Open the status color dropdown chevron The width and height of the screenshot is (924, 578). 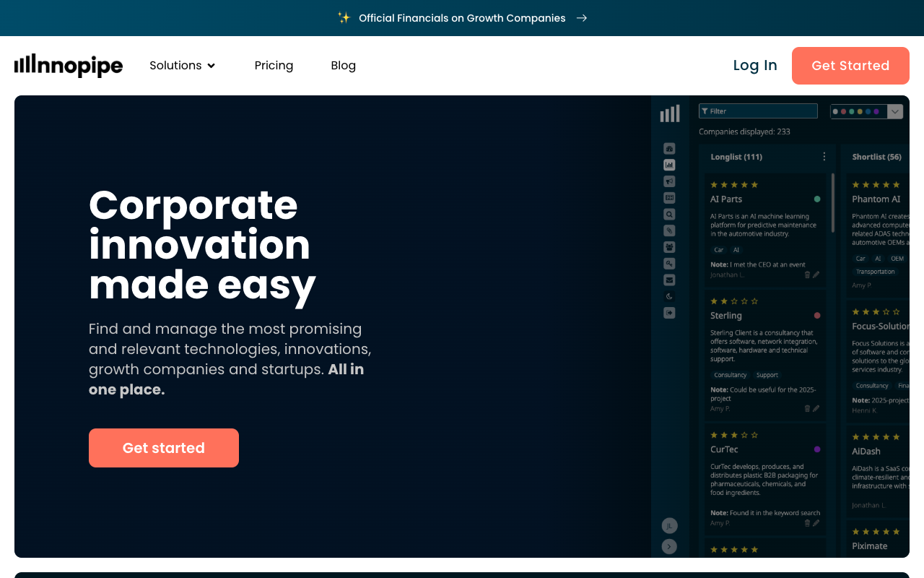pyautogui.click(x=894, y=111)
